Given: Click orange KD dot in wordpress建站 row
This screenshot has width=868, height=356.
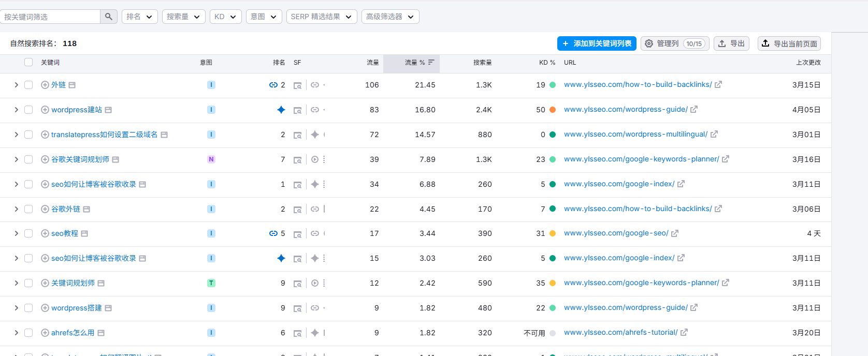Looking at the screenshot, I should point(553,110).
